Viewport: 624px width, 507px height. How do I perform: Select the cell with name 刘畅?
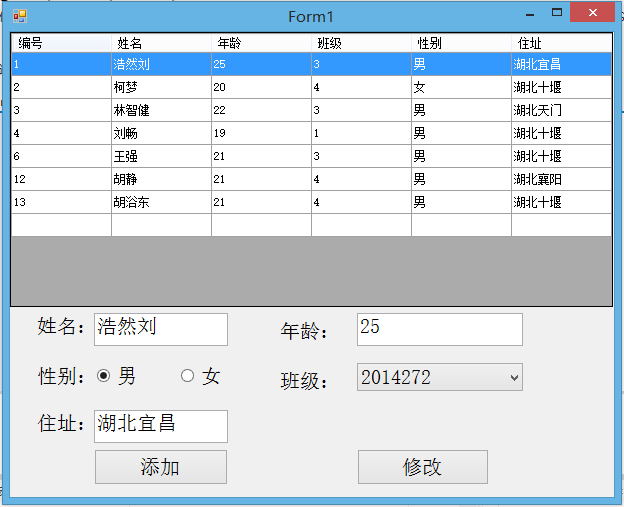pos(161,133)
